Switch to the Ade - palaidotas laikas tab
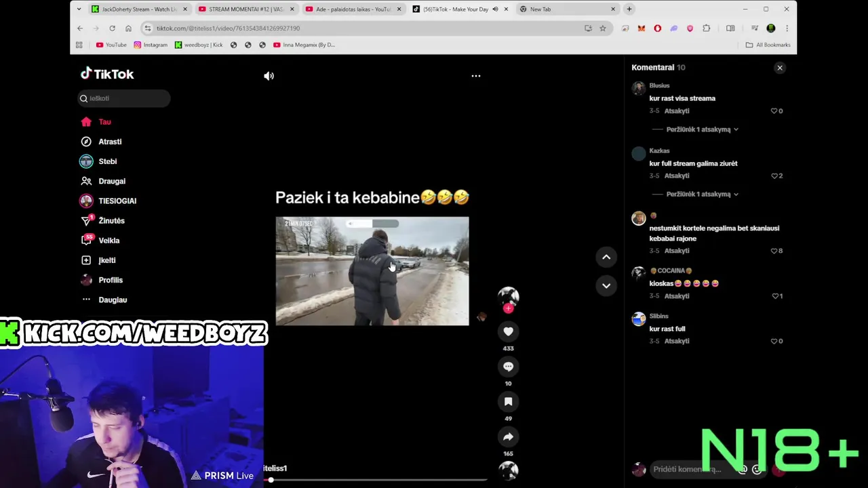Screen dimensions: 868x488 coord(353,9)
